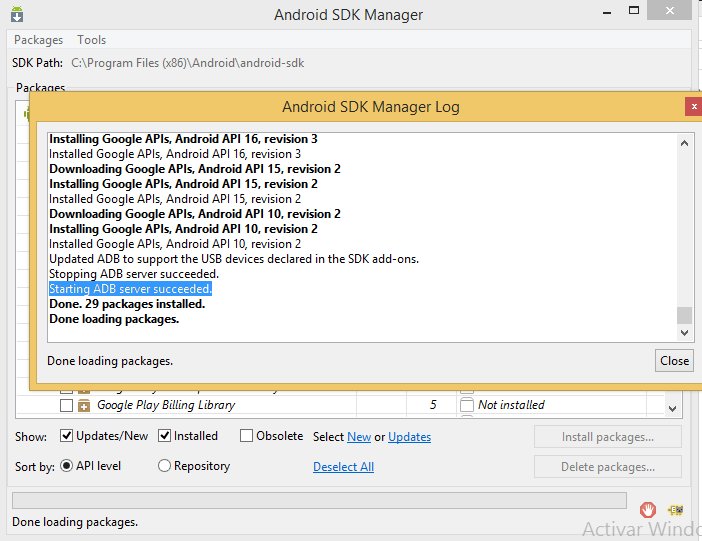Click the 'Not installed' status text
The width and height of the screenshot is (702, 541).
511,405
